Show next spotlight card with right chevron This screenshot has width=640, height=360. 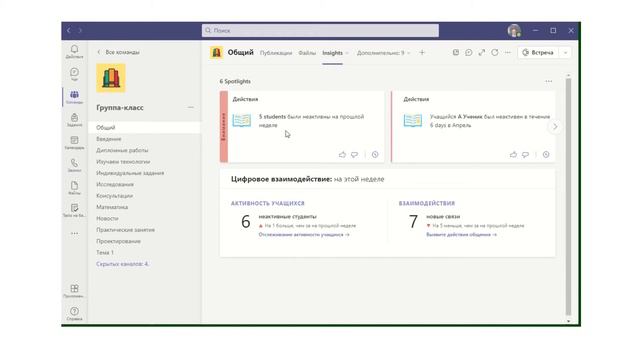555,127
